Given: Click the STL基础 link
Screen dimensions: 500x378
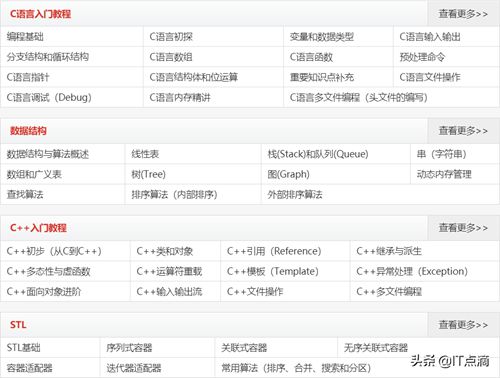Looking at the screenshot, I should [24, 348].
